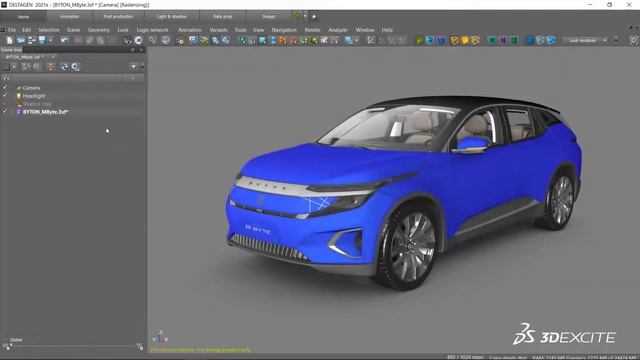Click the new blank document icon in the toolbar
The height and width of the screenshot is (360, 640).
[9, 40]
